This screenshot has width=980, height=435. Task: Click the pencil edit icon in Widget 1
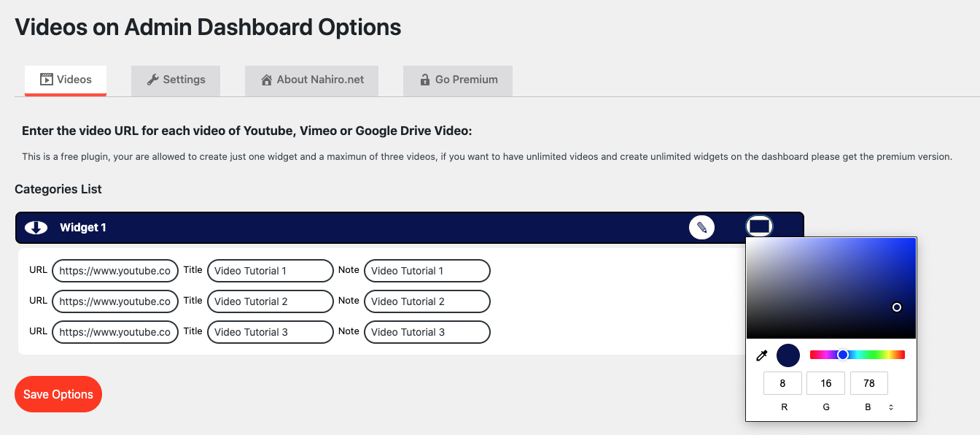tap(701, 228)
